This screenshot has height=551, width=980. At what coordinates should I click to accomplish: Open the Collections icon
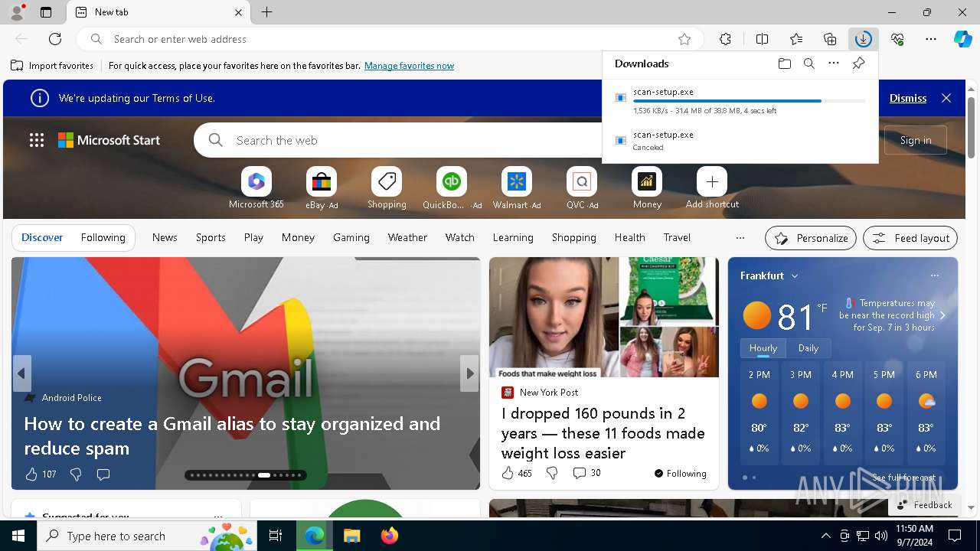pos(830,39)
